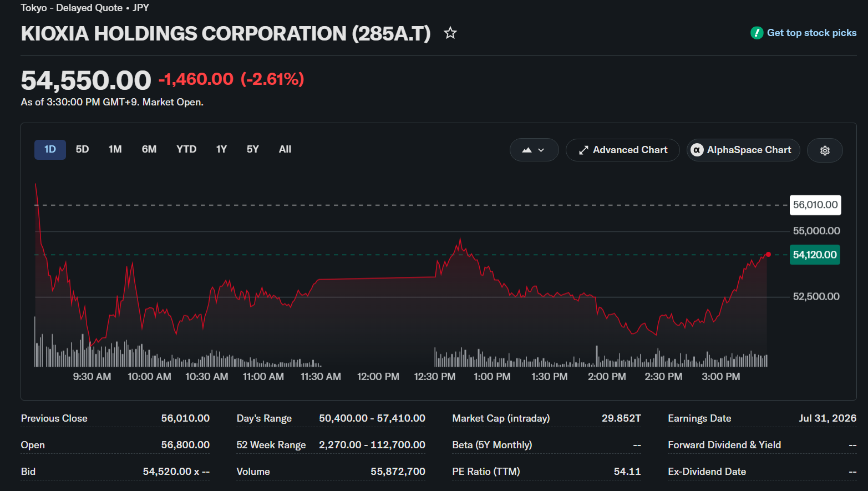
Task: Switch to the 5D time range
Action: [82, 149]
